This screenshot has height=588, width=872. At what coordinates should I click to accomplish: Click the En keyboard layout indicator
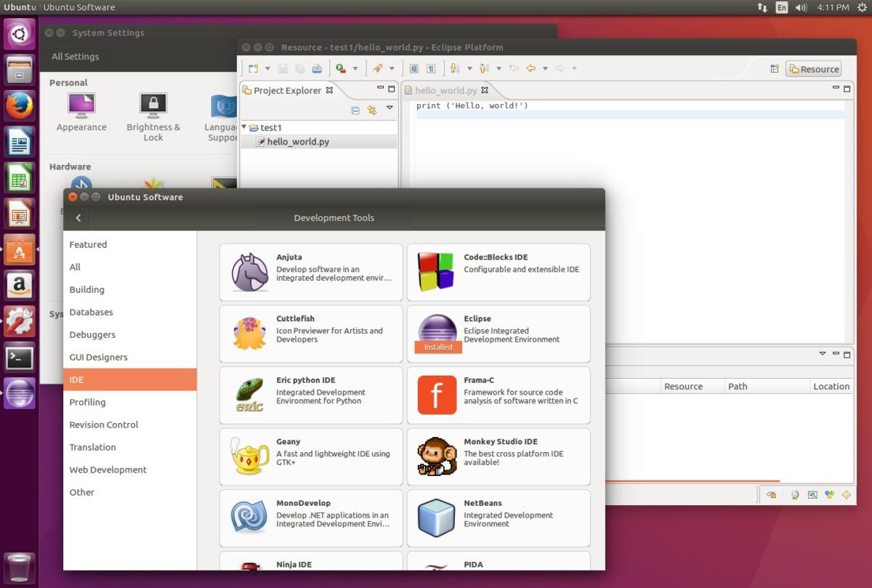pyautogui.click(x=782, y=7)
